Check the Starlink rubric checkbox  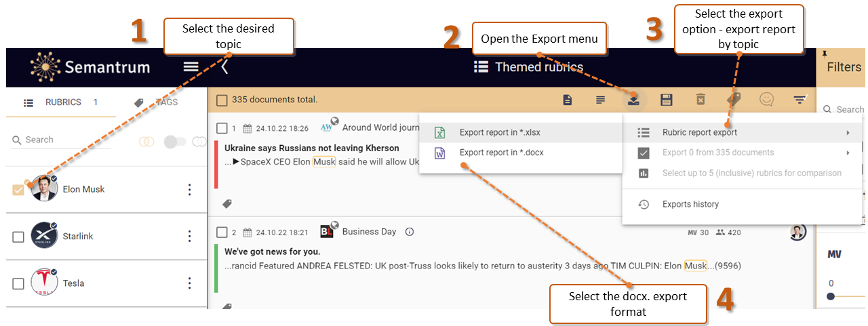click(x=18, y=237)
